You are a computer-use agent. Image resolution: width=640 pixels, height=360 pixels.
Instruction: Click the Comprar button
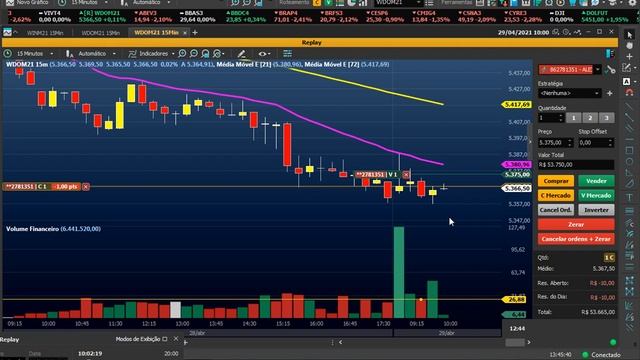[556, 181]
